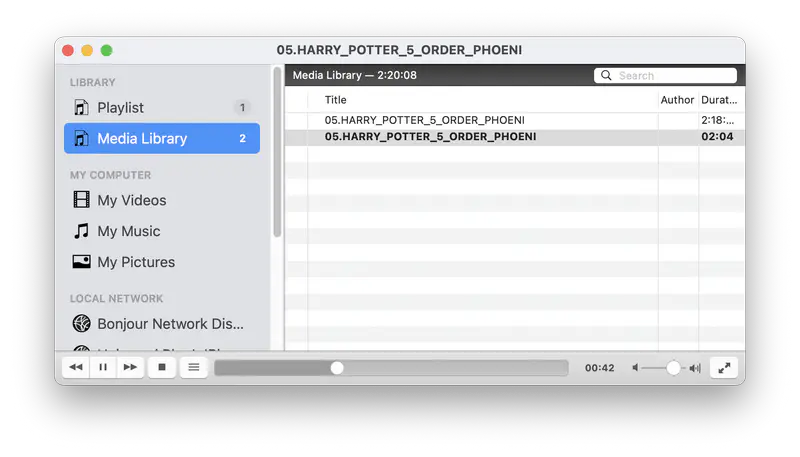
Task: Select Bonjour Network Discovery item
Action: pyautogui.click(x=162, y=323)
